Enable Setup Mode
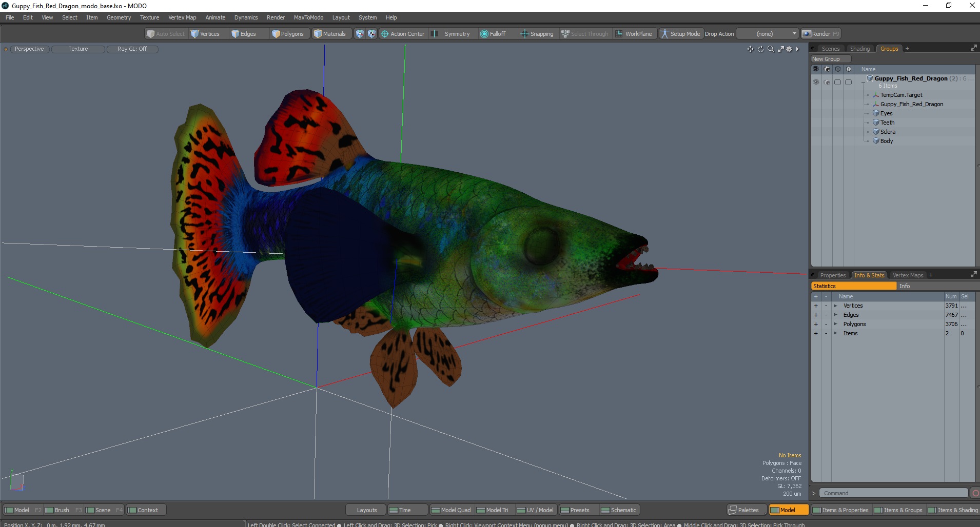Viewport: 980px width, 527px height. click(x=680, y=34)
